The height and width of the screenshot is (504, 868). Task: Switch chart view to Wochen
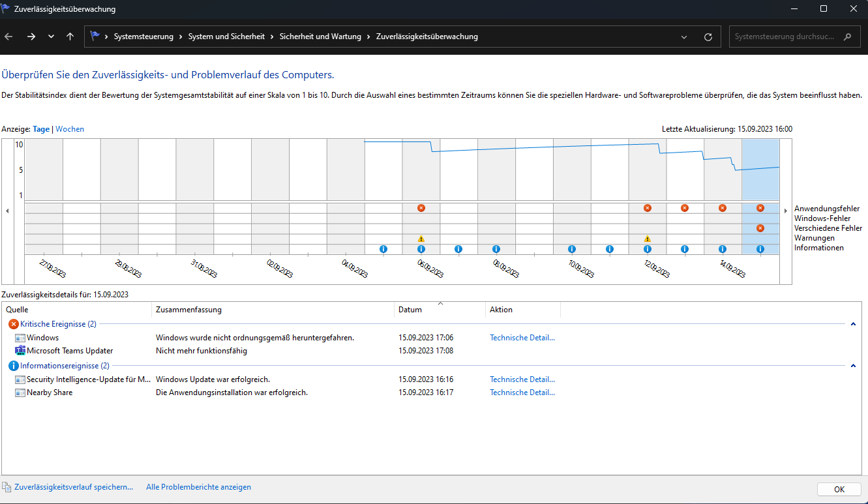(70, 129)
